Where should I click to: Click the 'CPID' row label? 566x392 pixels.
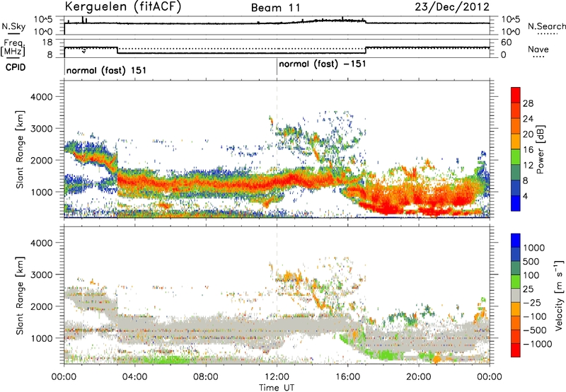tap(16, 67)
